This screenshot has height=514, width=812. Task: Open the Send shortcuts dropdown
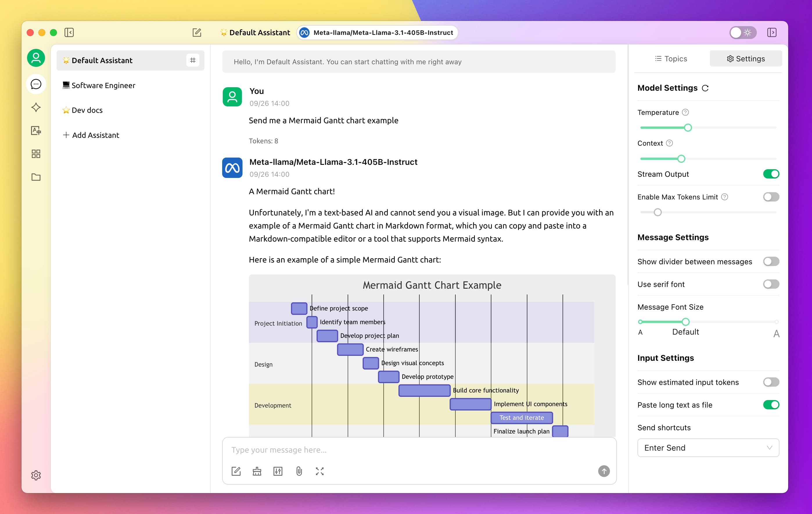pos(708,448)
